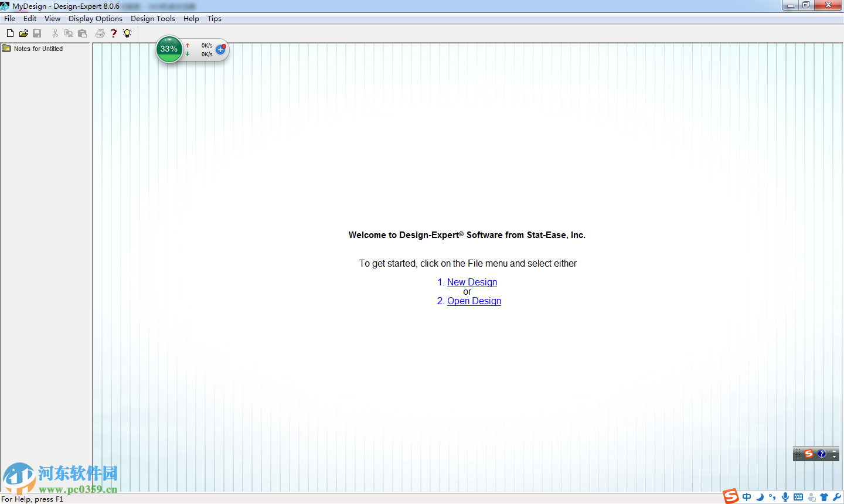Open the soft keyboard icon
The height and width of the screenshot is (504, 844).
pos(798,497)
